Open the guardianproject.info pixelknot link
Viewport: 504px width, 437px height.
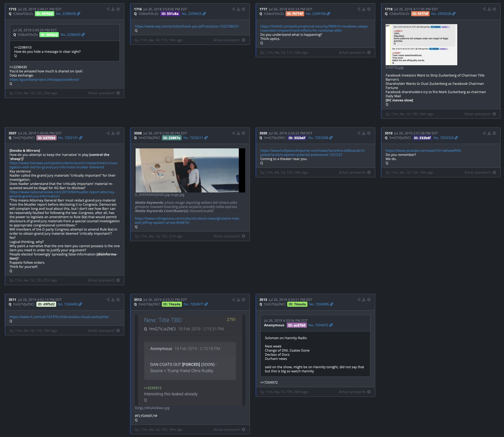[x=44, y=80]
